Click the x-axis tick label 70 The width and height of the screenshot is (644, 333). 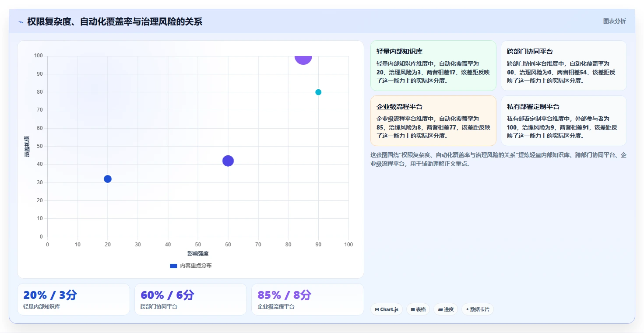[258, 245]
